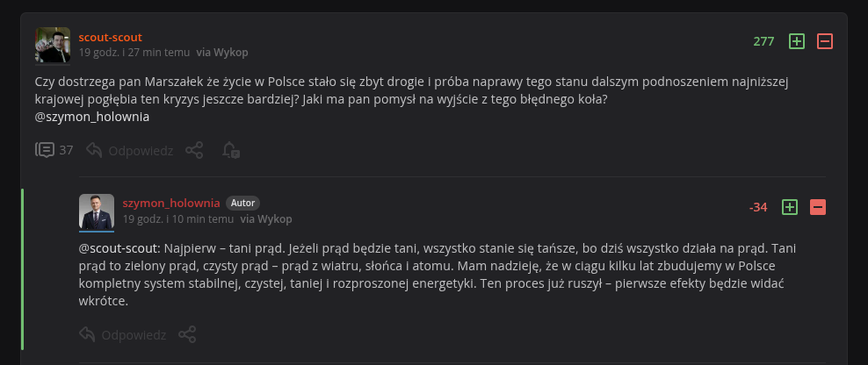This screenshot has width=868, height=365.
Task: Click the @szymon_holownia mention in the question
Action: [x=92, y=117]
